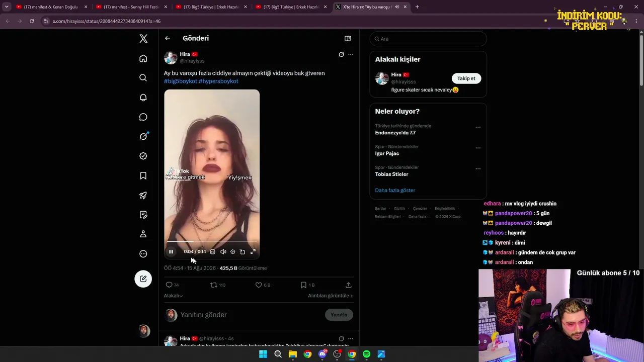Open the Windows Start menu
Viewport: 644px width, 362px height.
pyautogui.click(x=263, y=354)
